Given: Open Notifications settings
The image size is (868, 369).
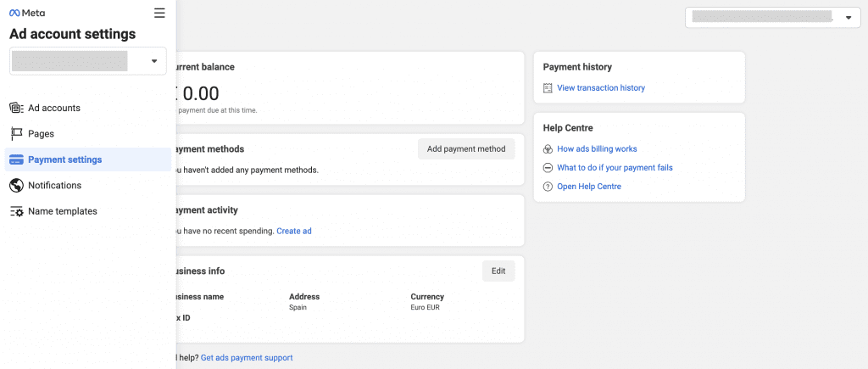Looking at the screenshot, I should coord(88,185).
